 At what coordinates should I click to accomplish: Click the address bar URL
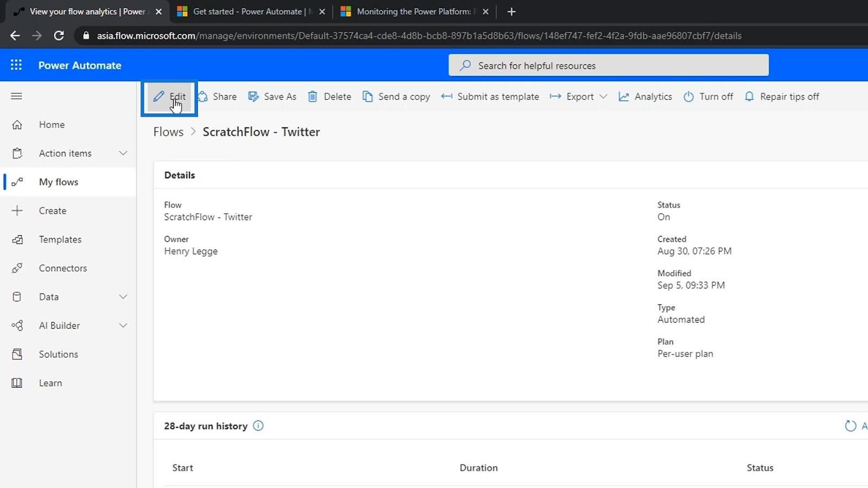click(x=419, y=36)
